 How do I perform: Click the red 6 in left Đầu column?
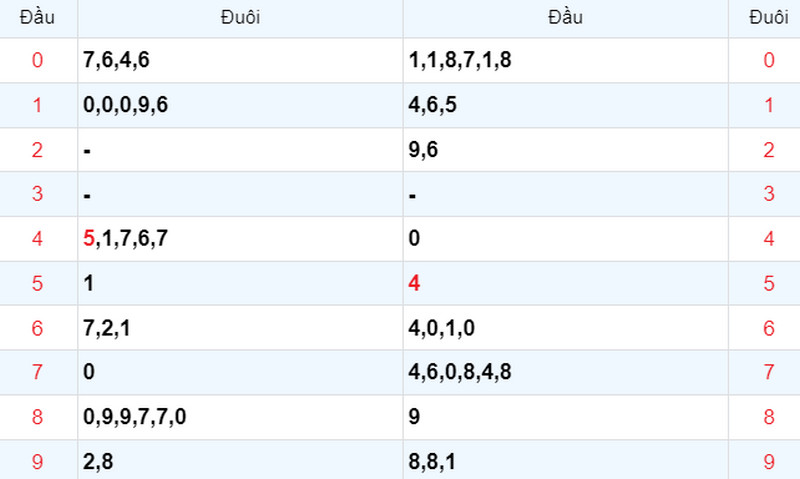coord(37,328)
